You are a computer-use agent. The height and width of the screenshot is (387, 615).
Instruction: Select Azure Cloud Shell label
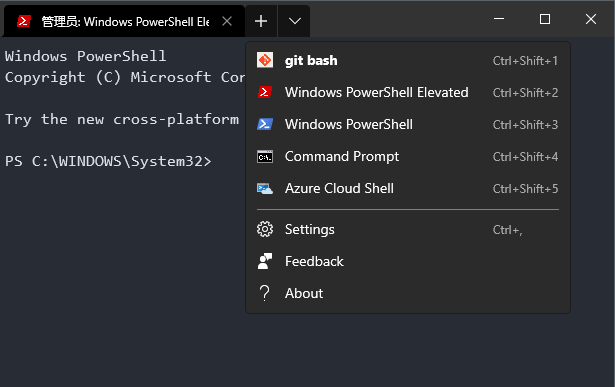[339, 189]
